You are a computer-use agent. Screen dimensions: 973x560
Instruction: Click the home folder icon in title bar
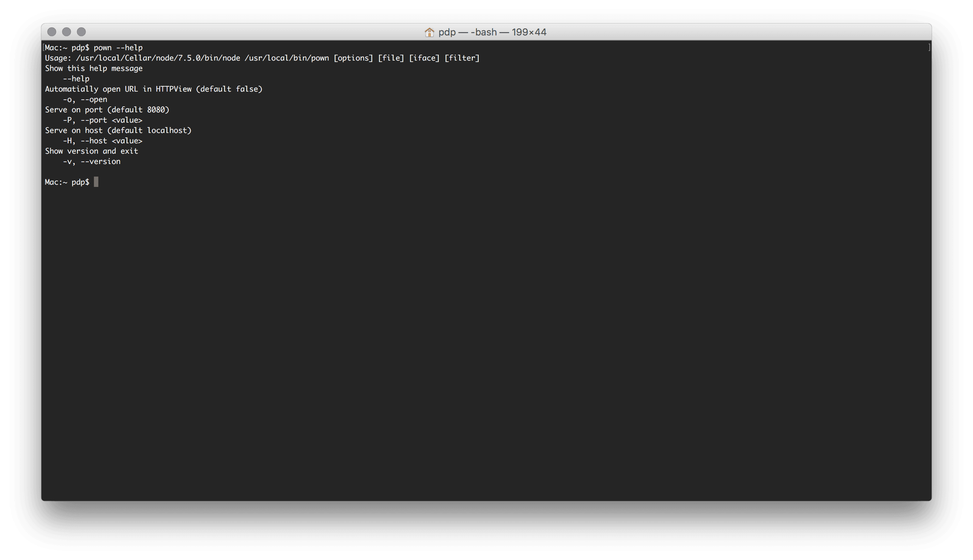point(429,32)
